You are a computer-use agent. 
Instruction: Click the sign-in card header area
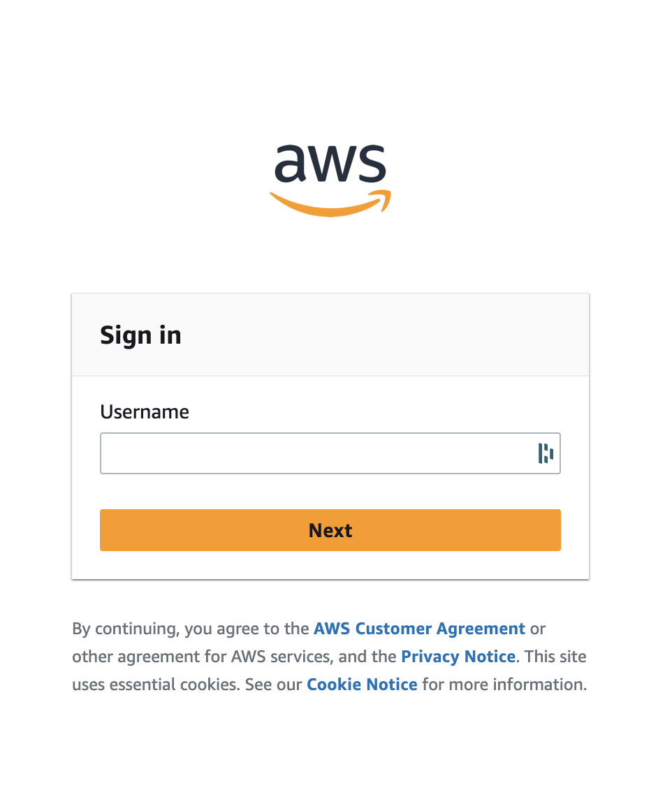point(330,335)
